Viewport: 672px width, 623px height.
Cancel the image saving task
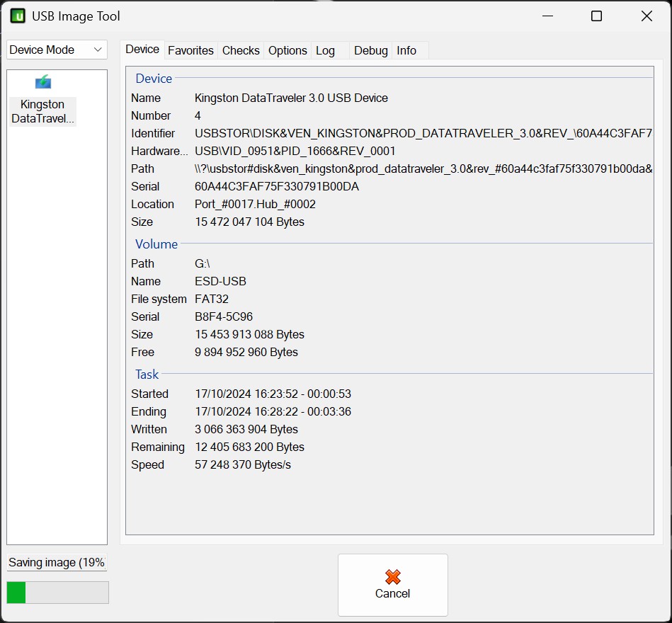tap(392, 585)
